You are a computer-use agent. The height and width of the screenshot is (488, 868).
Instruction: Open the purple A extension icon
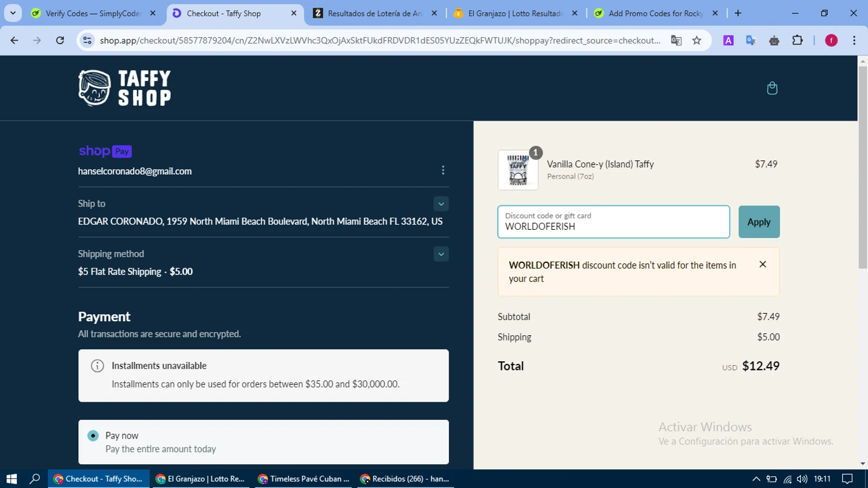click(x=729, y=41)
